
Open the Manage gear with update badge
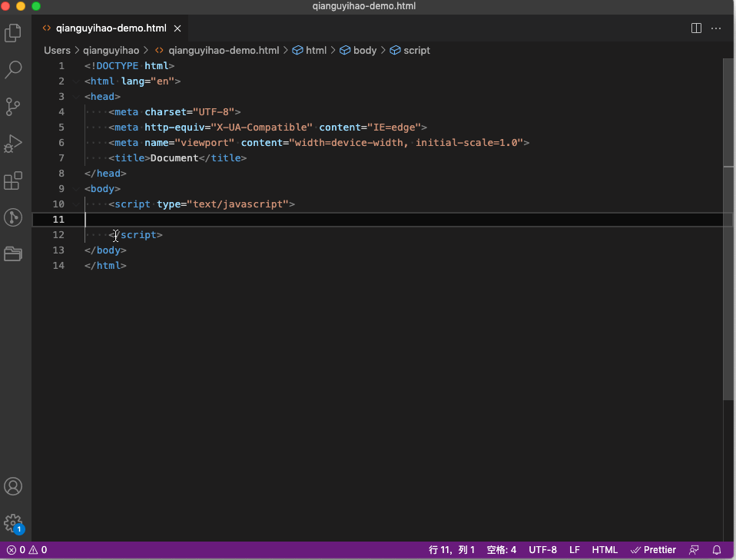(13, 523)
